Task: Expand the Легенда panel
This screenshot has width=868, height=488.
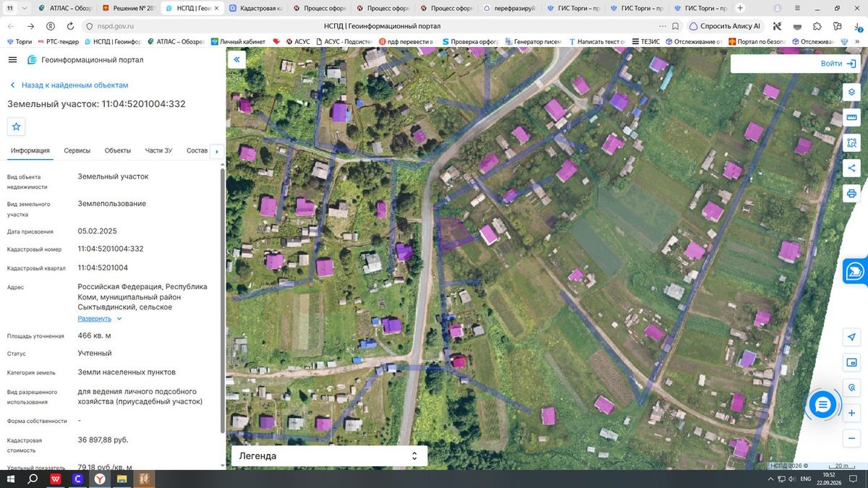Action: (329, 456)
